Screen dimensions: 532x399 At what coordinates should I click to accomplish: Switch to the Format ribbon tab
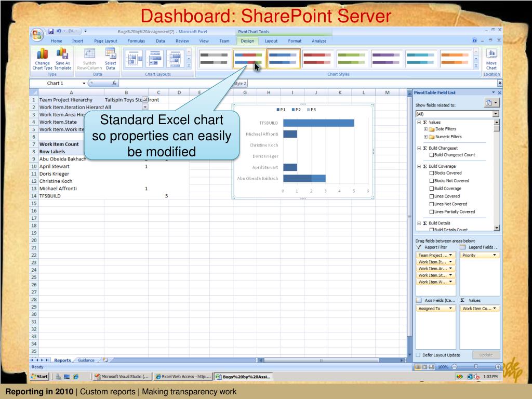295,41
